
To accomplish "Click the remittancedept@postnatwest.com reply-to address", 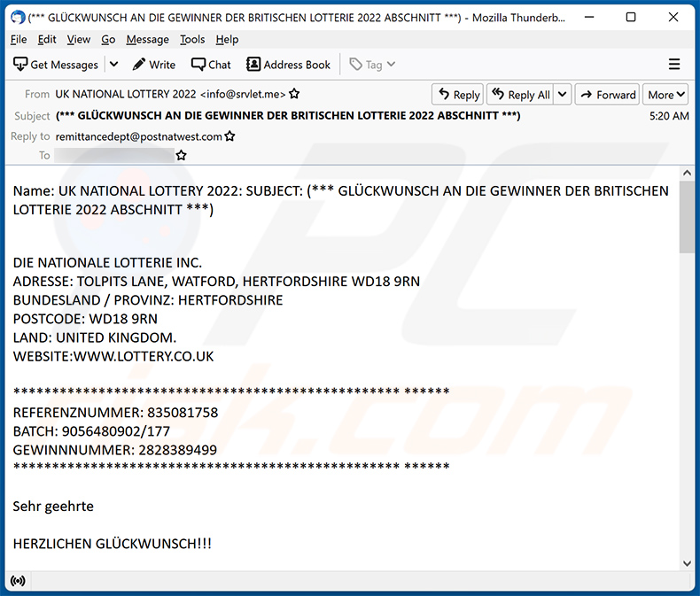I will click(x=138, y=136).
